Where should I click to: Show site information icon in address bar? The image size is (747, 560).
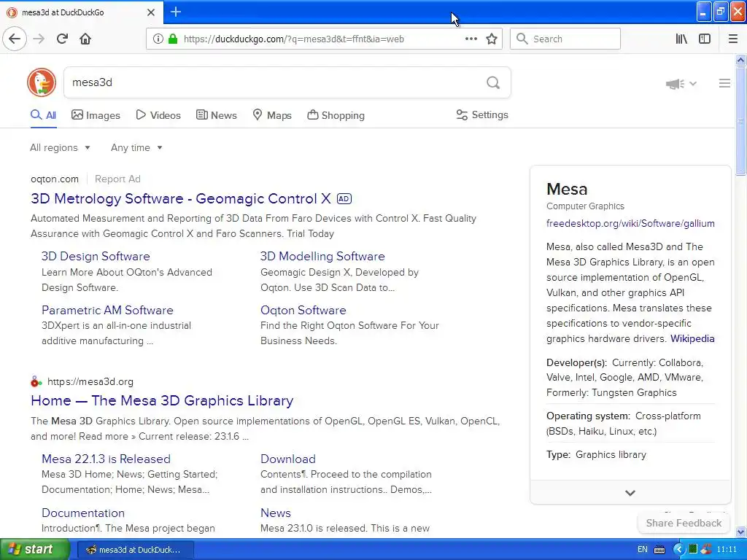pyautogui.click(x=158, y=39)
